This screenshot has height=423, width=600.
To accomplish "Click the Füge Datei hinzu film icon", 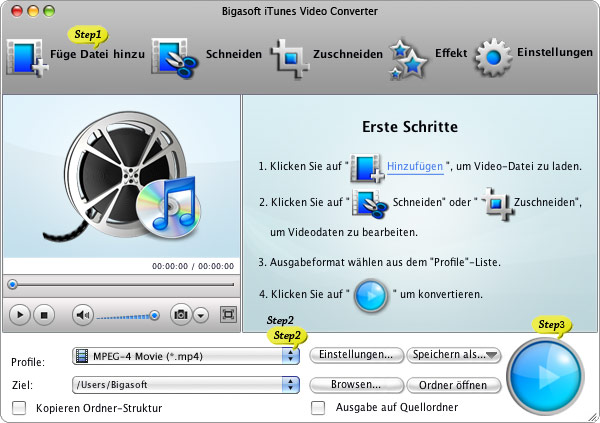I will (27, 58).
